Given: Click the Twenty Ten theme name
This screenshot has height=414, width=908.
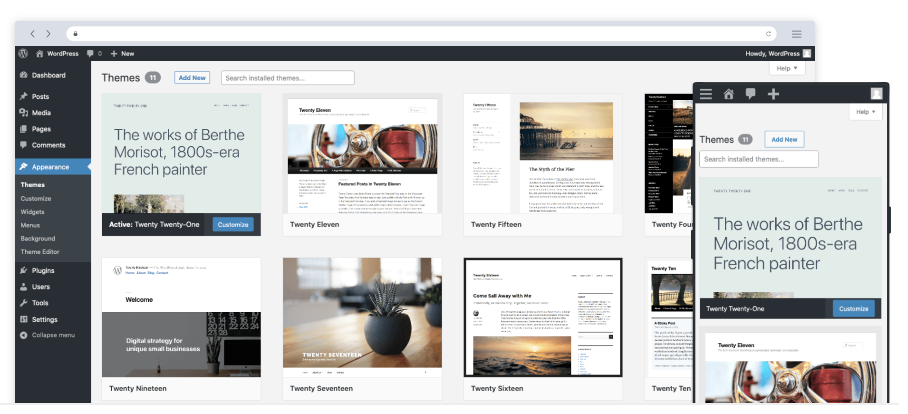Looking at the screenshot, I should [671, 389].
